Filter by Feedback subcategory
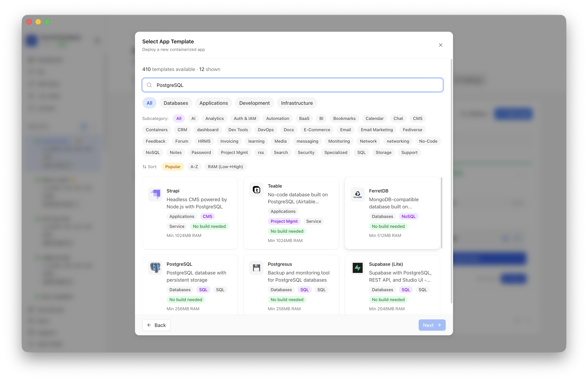The image size is (588, 381). pos(155,141)
